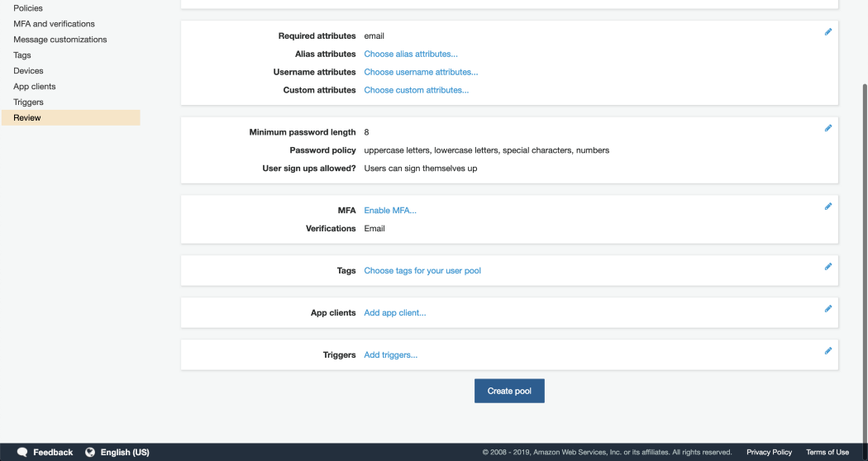The height and width of the screenshot is (461, 868).
Task: Edit the App clients section pencil icon
Action: [x=828, y=309]
